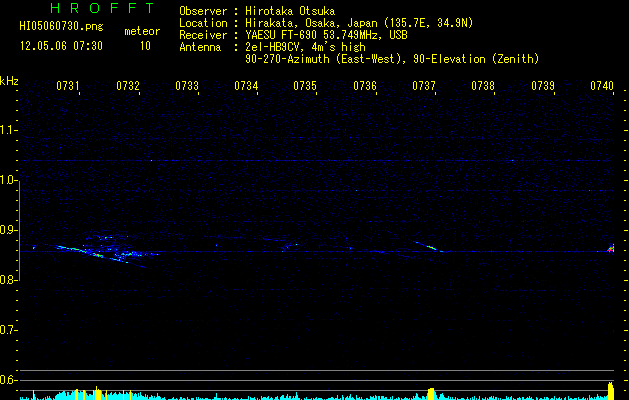Click the 0735 time marker

[305, 86]
